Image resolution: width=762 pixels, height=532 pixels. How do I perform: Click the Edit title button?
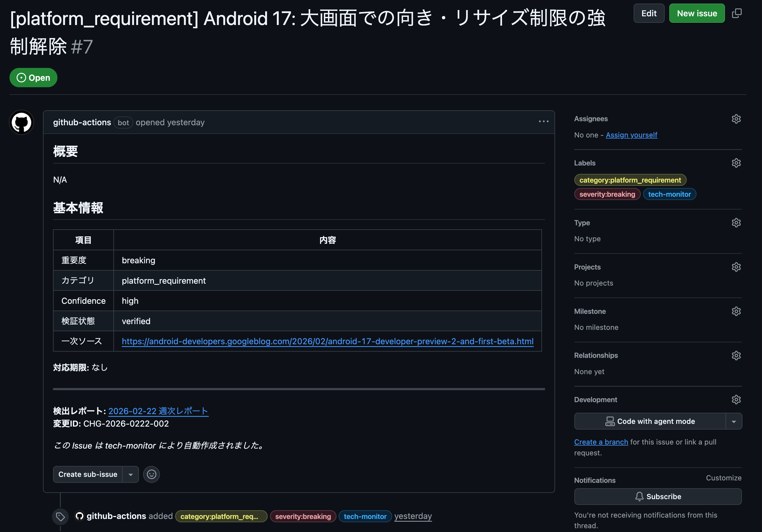click(x=649, y=13)
